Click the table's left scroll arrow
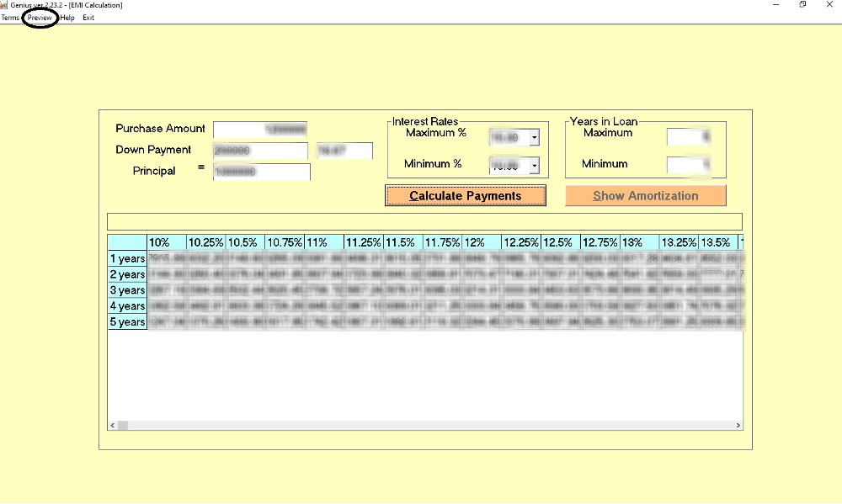The width and height of the screenshot is (842, 504). (x=112, y=426)
